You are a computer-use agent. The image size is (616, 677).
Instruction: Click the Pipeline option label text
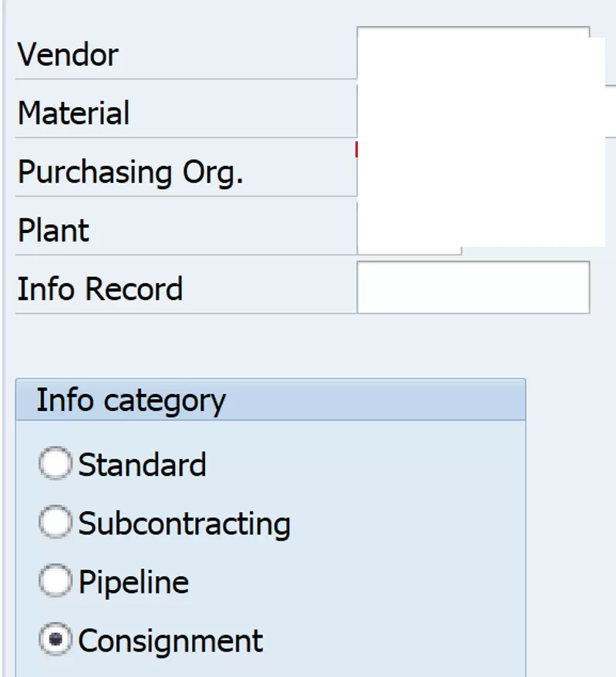[x=133, y=583]
